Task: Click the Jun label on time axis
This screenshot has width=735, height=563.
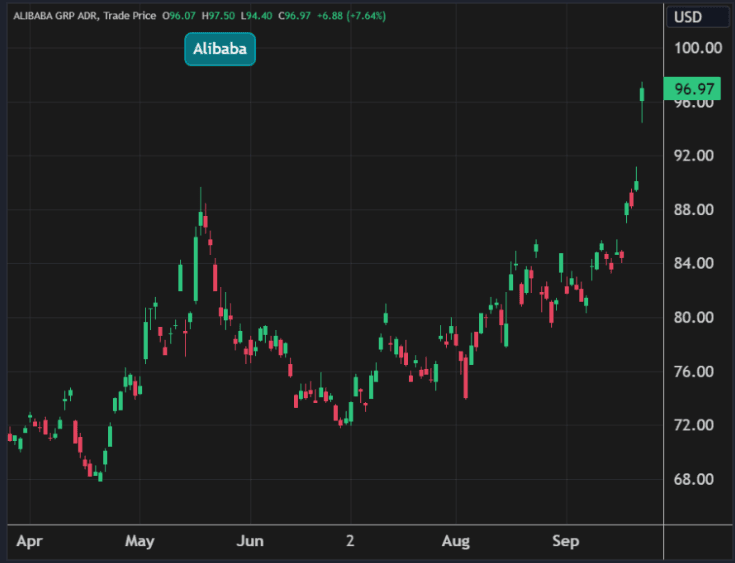Action: click(250, 541)
